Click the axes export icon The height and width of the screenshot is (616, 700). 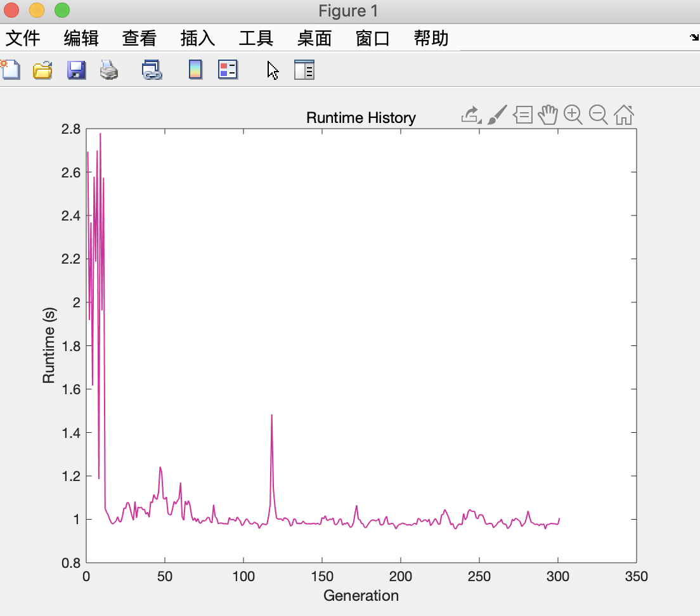click(472, 115)
